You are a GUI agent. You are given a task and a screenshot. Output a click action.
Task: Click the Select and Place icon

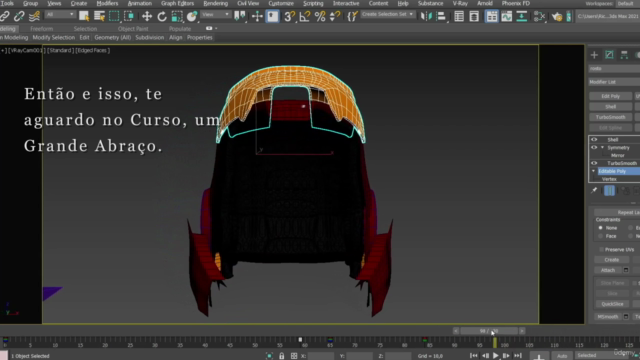coord(191,16)
